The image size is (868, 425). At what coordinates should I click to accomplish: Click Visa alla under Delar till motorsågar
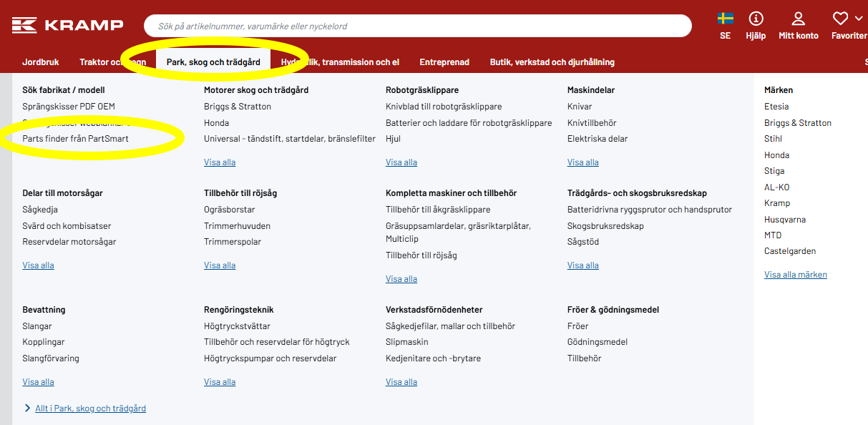pos(38,265)
